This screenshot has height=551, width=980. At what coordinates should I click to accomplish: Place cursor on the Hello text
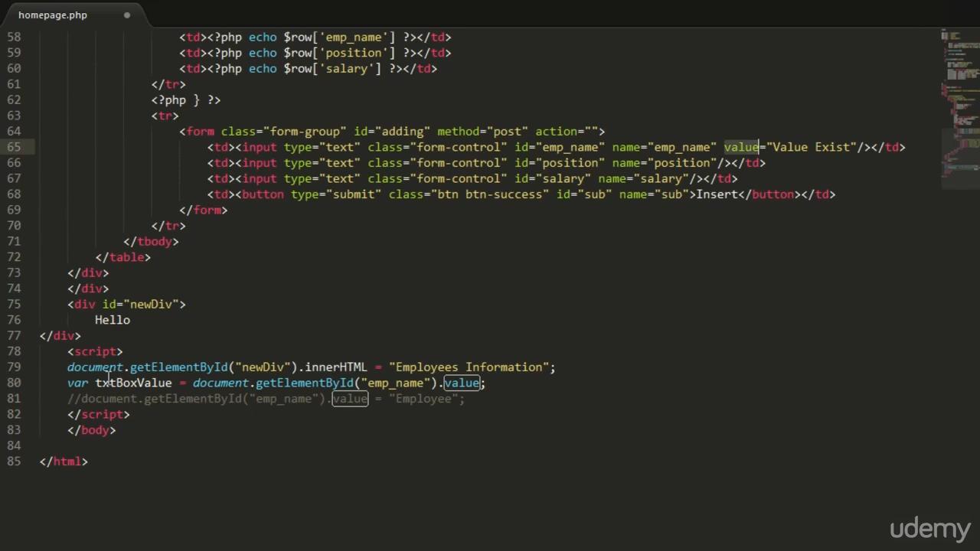click(x=113, y=320)
